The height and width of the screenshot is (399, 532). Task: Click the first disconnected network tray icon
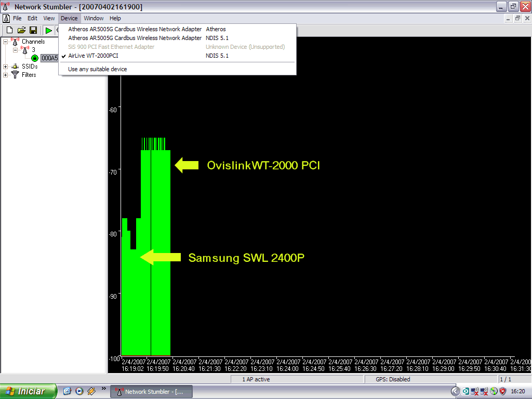475,392
